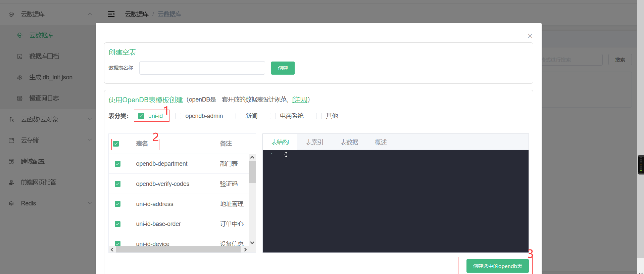Image resolution: width=644 pixels, height=274 pixels.
Task: Uncheck the opendb-department row checkbox
Action: click(117, 164)
